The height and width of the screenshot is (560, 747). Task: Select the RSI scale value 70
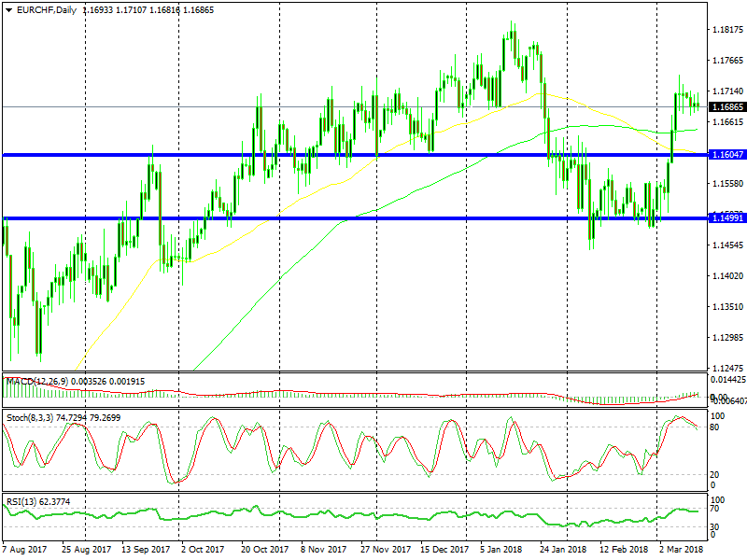click(x=714, y=509)
